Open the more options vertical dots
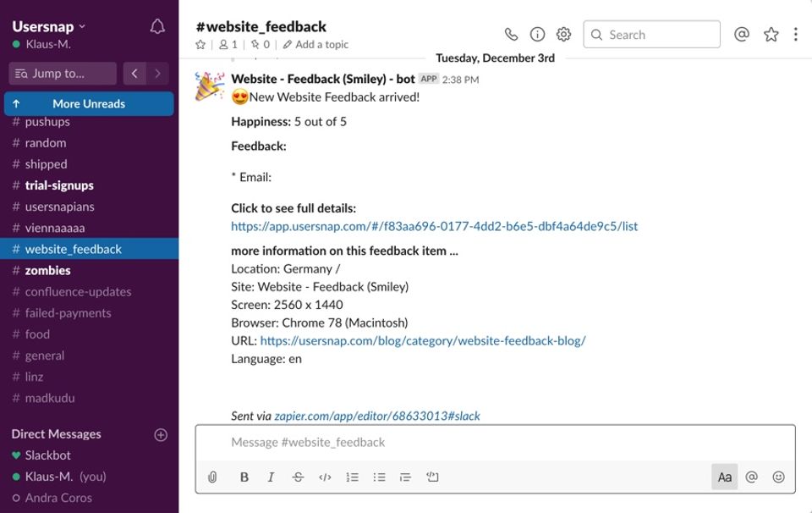812x513 pixels. (795, 34)
